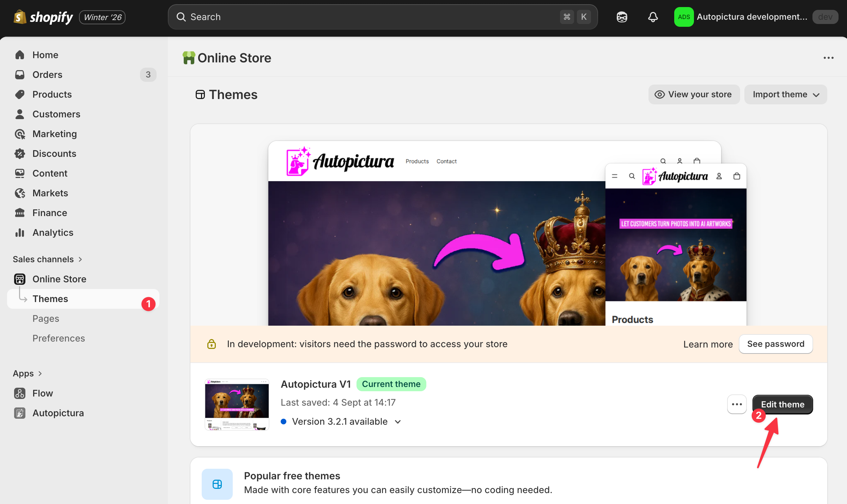
Task: Click the Edit theme button
Action: click(x=782, y=404)
